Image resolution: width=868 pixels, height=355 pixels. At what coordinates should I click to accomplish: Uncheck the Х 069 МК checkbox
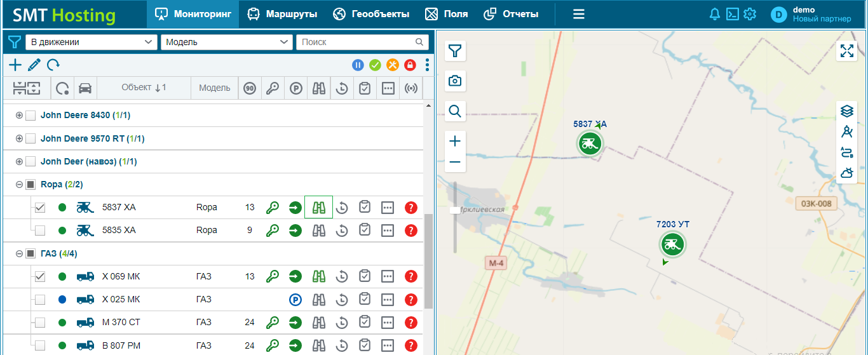[x=39, y=276]
